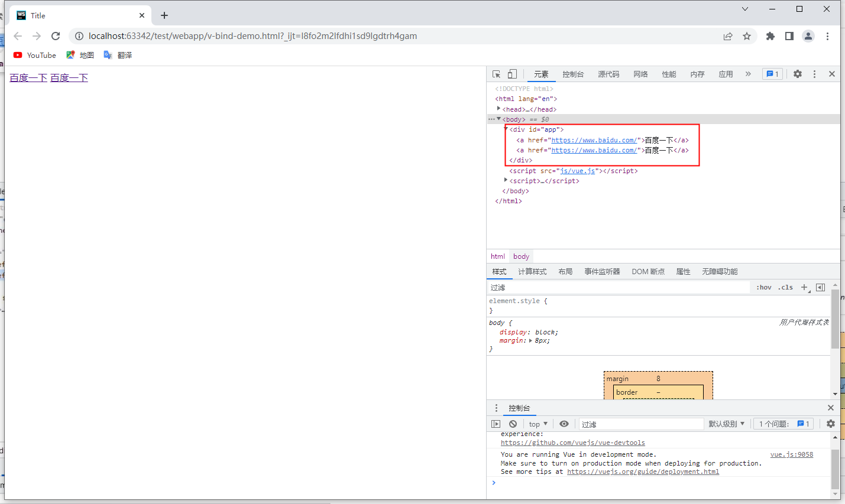This screenshot has width=845, height=504.
Task: Collapse the div id=app node
Action: [x=506, y=129]
